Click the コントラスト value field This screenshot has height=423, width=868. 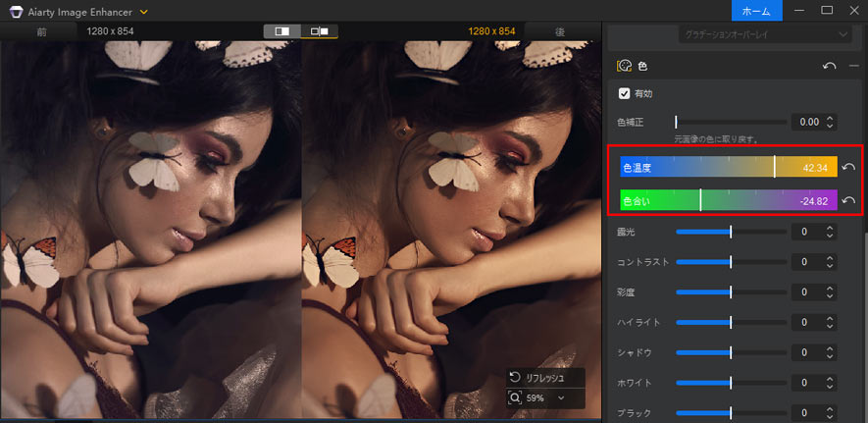[807, 262]
